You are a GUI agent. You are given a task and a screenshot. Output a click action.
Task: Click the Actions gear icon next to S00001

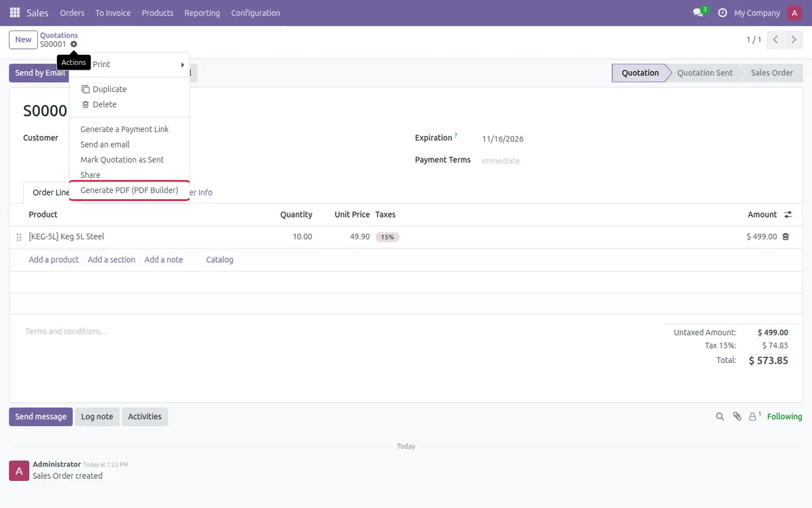tap(74, 44)
